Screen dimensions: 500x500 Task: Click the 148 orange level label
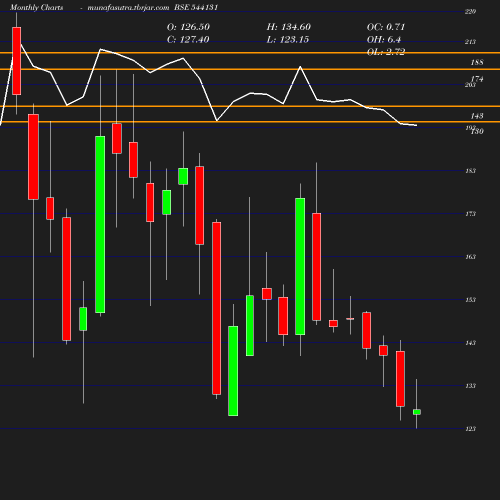click(x=477, y=116)
